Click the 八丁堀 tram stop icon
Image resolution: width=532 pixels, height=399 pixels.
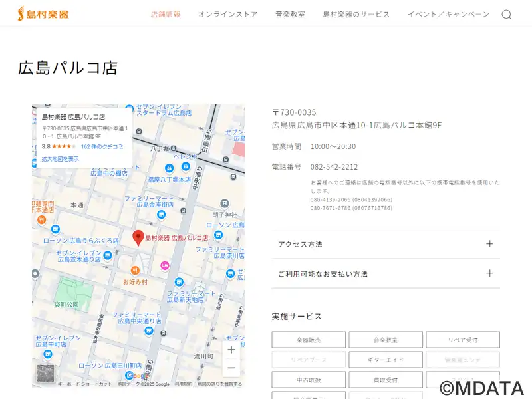click(174, 148)
